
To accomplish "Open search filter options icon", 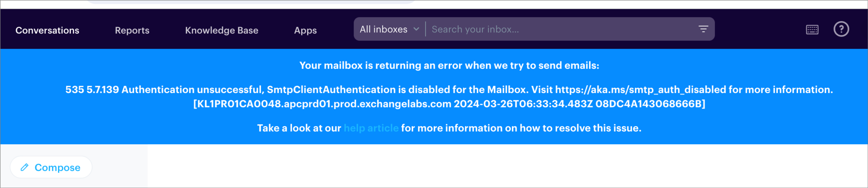I will pos(703,29).
